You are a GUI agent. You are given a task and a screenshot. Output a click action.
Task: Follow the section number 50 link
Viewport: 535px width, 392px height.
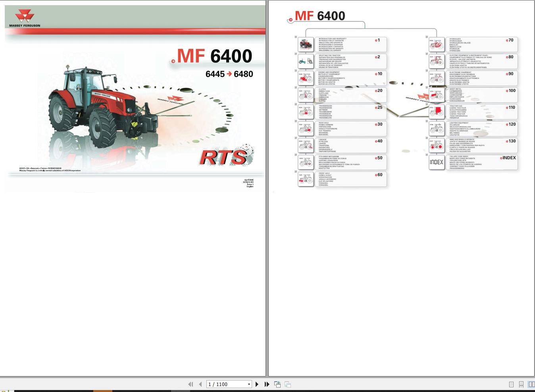click(x=379, y=158)
